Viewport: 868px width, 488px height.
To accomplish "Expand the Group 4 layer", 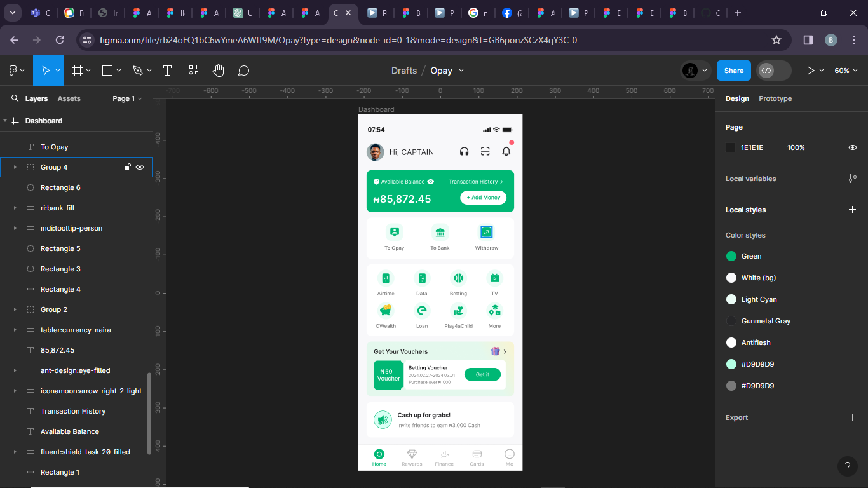I will (x=15, y=167).
